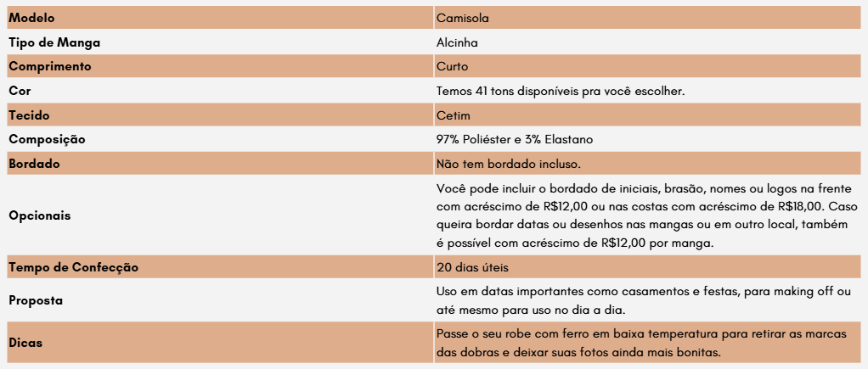868x369 pixels.
Task: Select the Cetim value cell
Action: click(454, 115)
